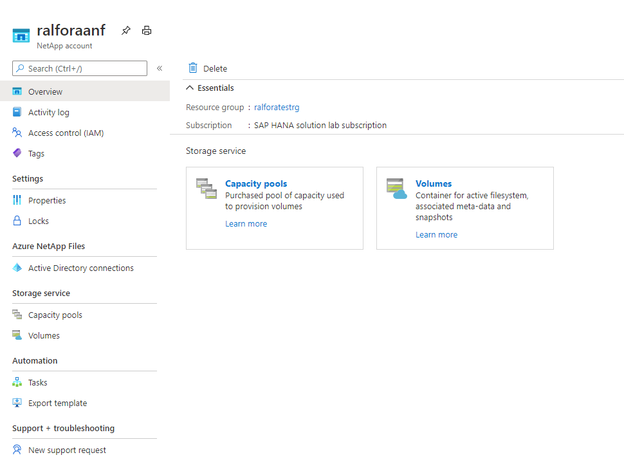The width and height of the screenshot is (624, 466).
Task: Click the Active Directory connections icon
Action: [x=17, y=268]
